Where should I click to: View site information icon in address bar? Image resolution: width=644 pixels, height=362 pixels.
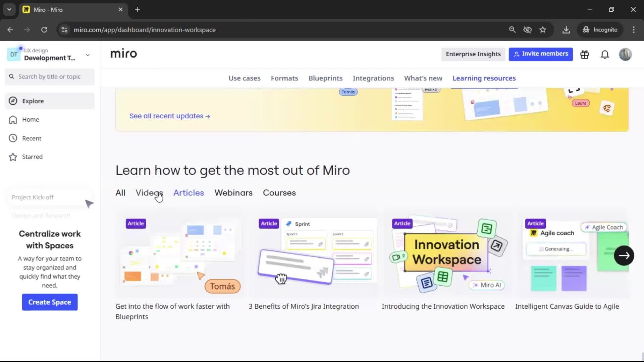coord(64,30)
